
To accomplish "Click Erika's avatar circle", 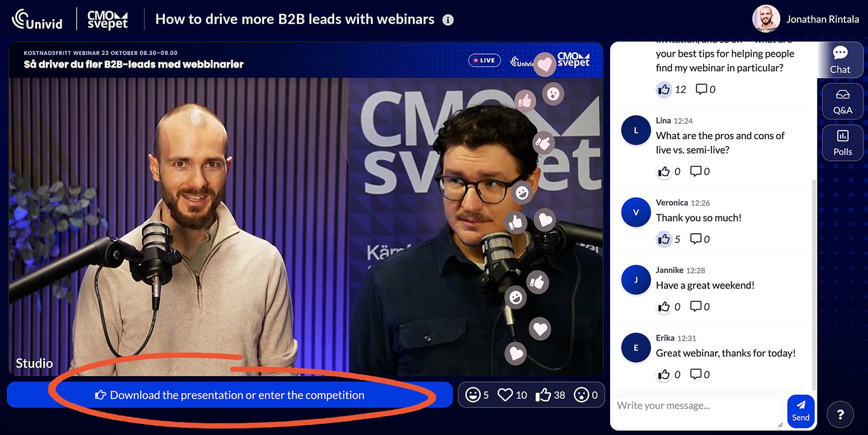I will pos(636,348).
